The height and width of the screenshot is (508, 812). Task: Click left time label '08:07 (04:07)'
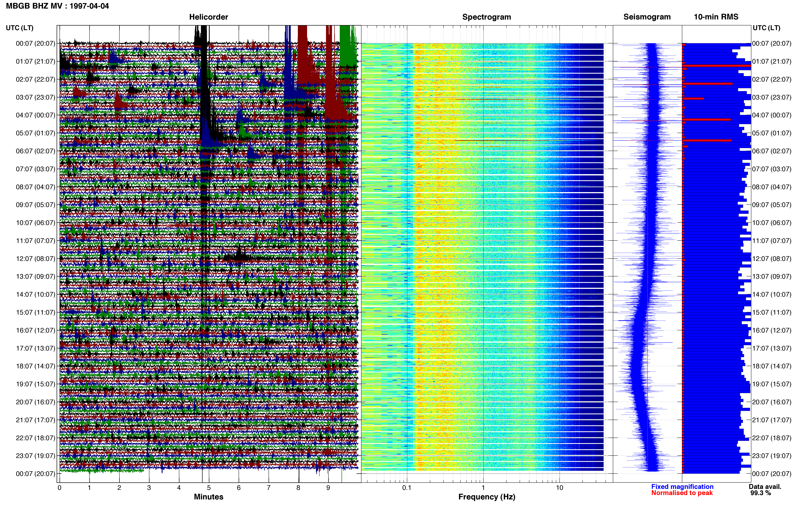36,187
